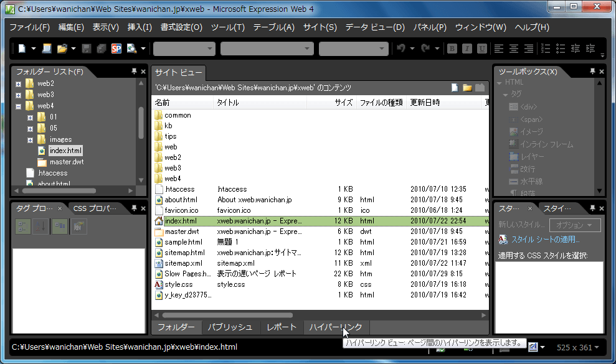The width and height of the screenshot is (616, 364).
Task: Launch SuperPreview with the SP icon
Action: [116, 49]
